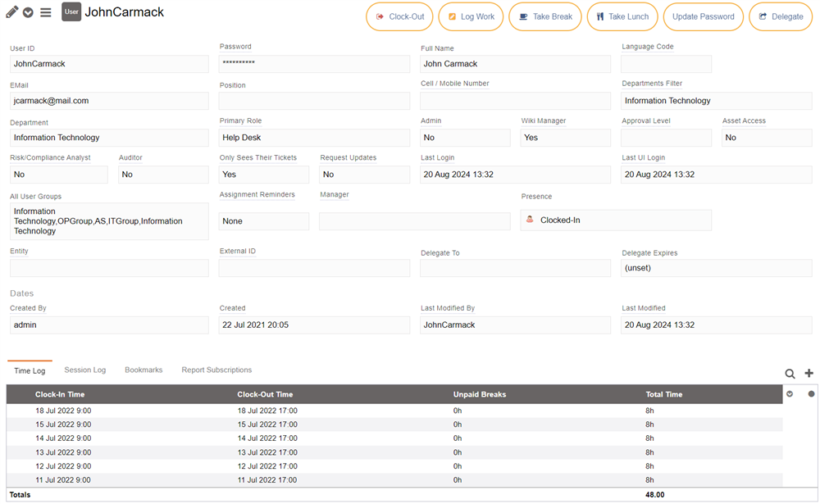Open the Bookmarks tab

tap(143, 370)
